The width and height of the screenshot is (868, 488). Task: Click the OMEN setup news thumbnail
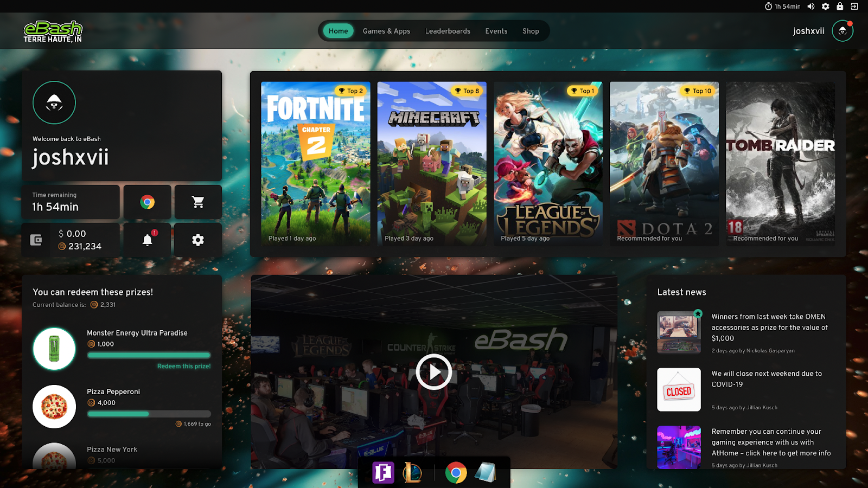coord(679,332)
